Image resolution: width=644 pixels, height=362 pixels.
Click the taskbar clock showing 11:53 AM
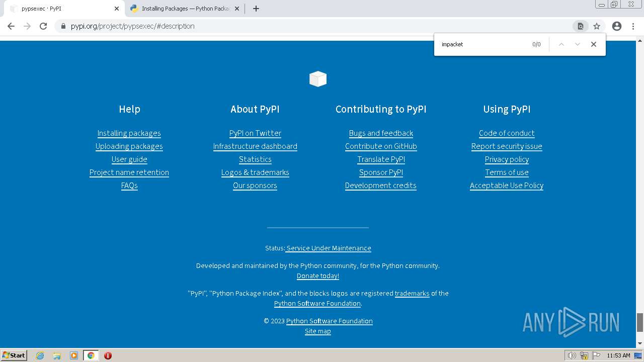tap(618, 355)
